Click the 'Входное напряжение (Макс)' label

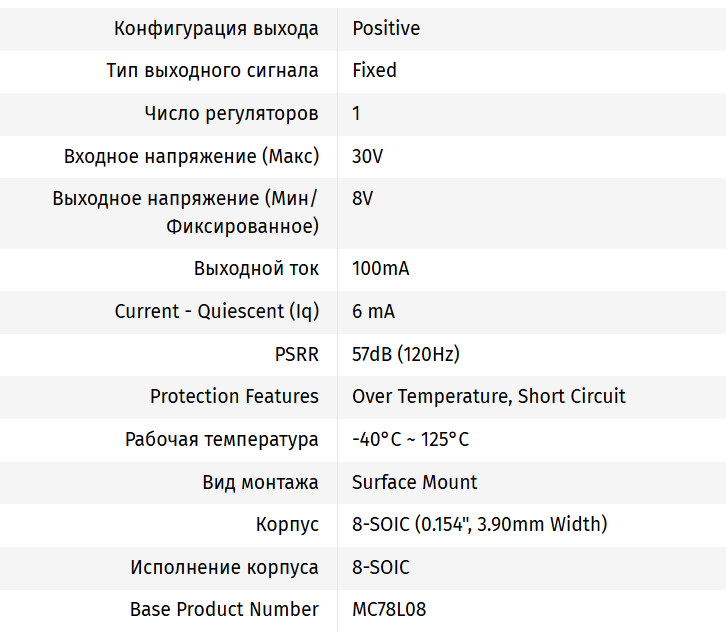point(191,156)
